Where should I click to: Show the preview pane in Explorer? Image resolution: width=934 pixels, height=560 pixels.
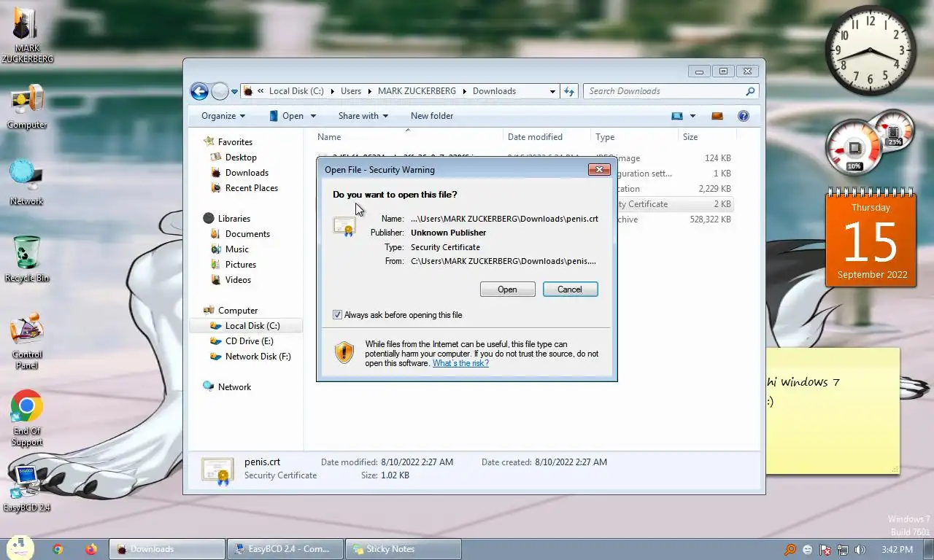(717, 116)
